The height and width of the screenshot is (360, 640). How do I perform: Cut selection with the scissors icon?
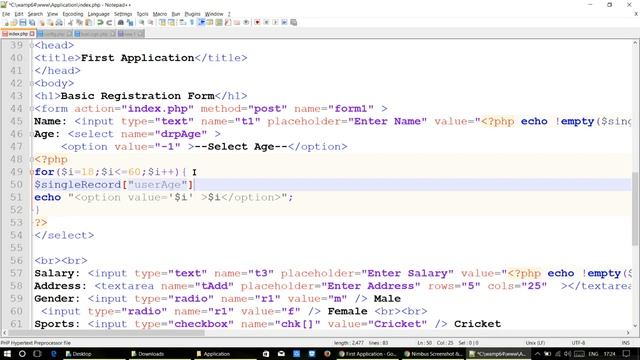(70, 22)
